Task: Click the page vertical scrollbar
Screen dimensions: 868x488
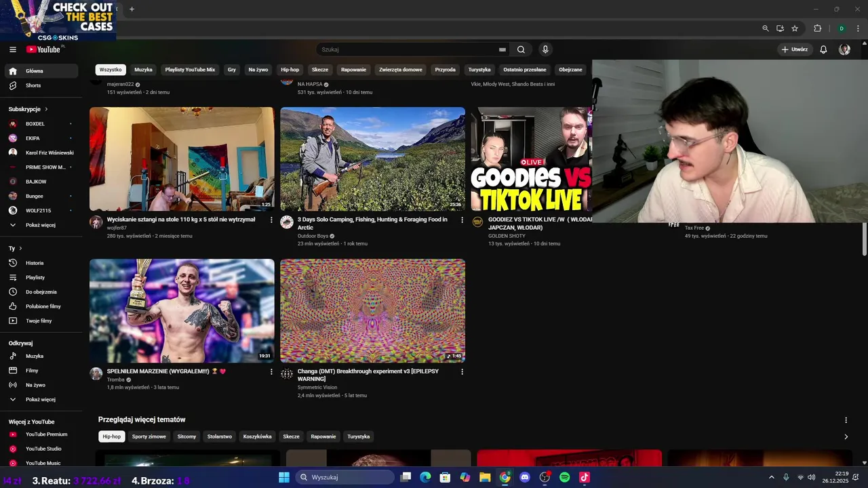Action: 864,238
